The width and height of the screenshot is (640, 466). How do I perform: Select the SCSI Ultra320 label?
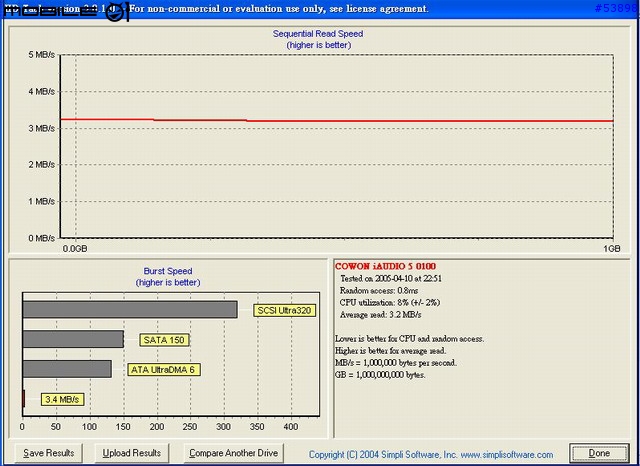284,311
